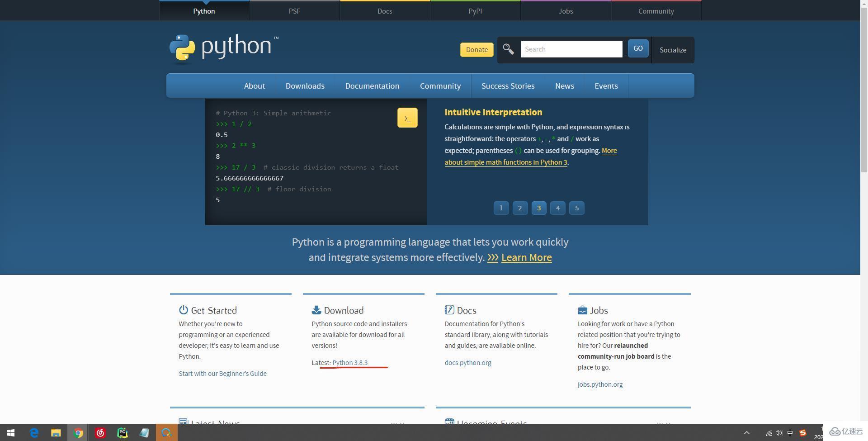
Task: Switch to slide 4 of the code carousel
Action: point(558,208)
